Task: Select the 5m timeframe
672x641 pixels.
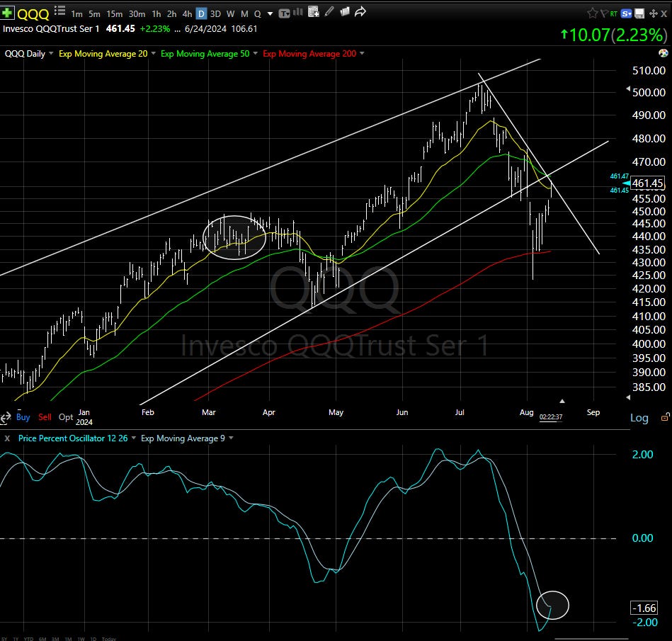Action: pyautogui.click(x=94, y=14)
